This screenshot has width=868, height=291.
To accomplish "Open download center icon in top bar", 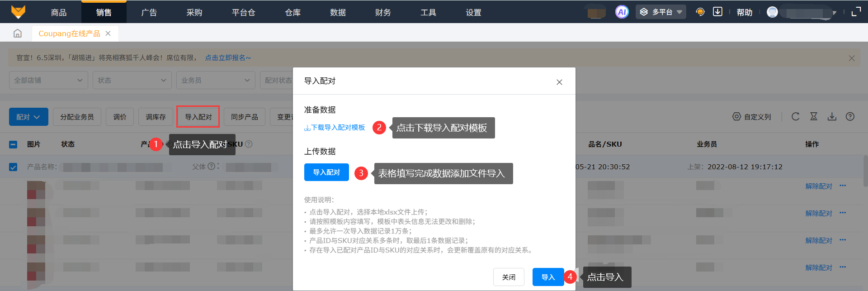I will click(x=717, y=12).
